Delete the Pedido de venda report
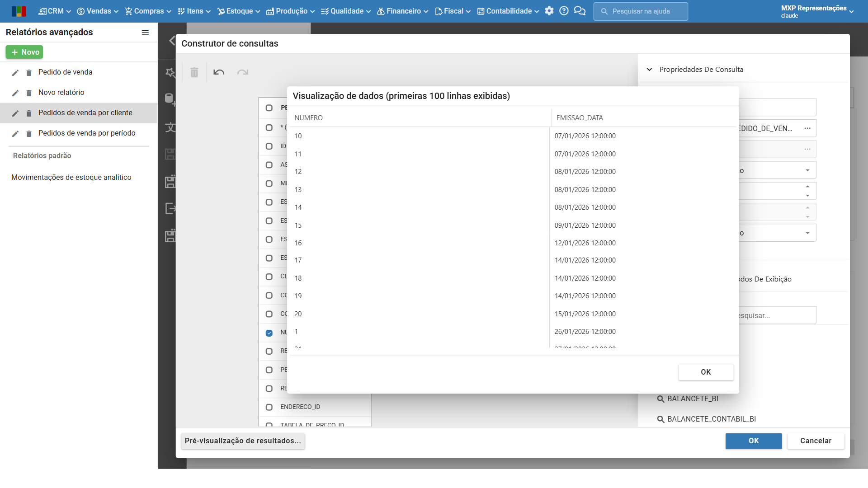The height and width of the screenshot is (488, 868). 29,73
